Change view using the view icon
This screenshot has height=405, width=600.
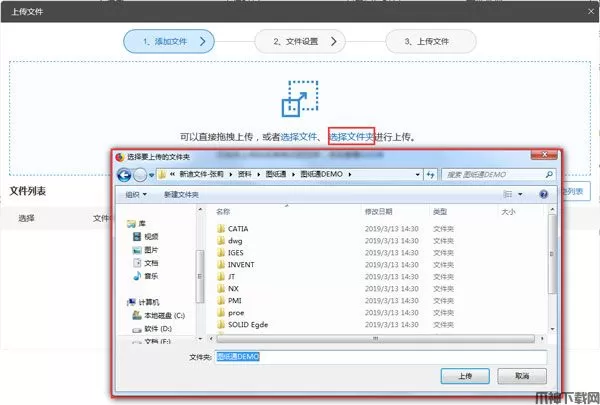[x=507, y=194]
